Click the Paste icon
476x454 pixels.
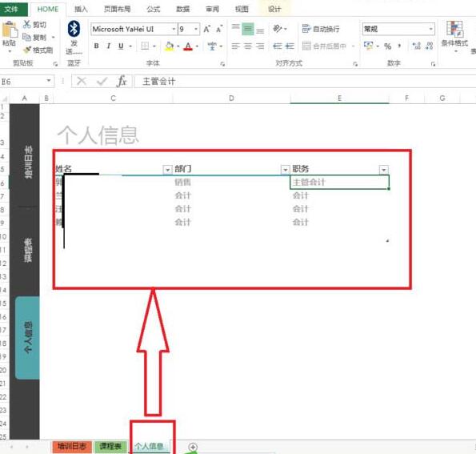click(x=10, y=30)
